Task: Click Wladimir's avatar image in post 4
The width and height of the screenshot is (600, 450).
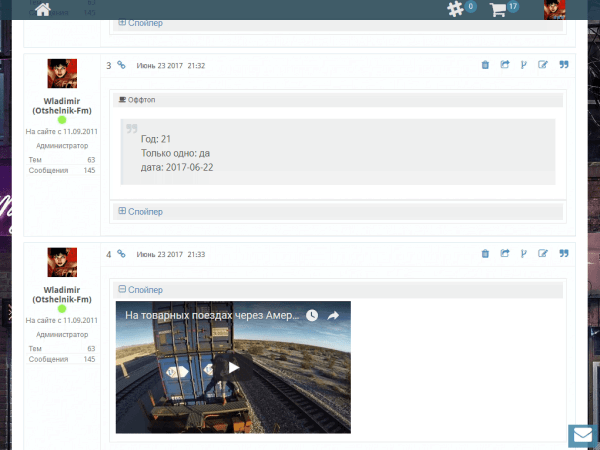Action: tap(62, 263)
